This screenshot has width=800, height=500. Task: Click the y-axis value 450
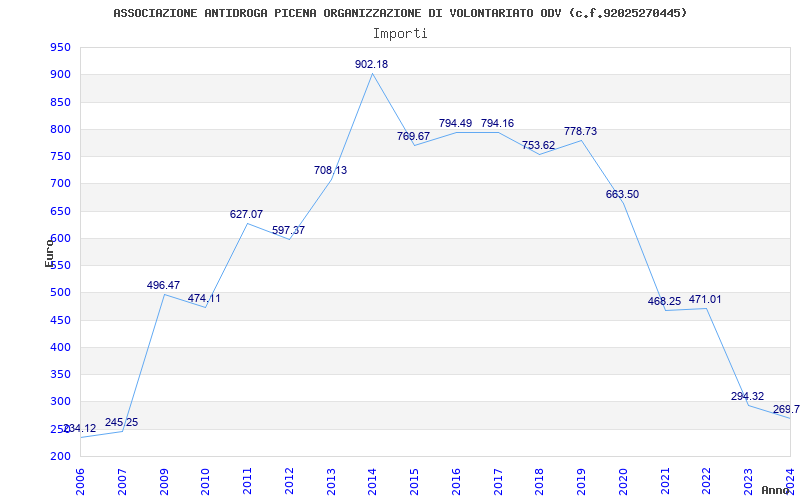tap(60, 320)
